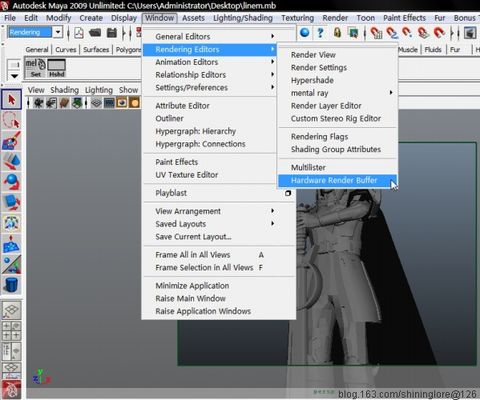480x400 pixels.
Task: Toggle Snap to Grids magnet
Action: 376,33
